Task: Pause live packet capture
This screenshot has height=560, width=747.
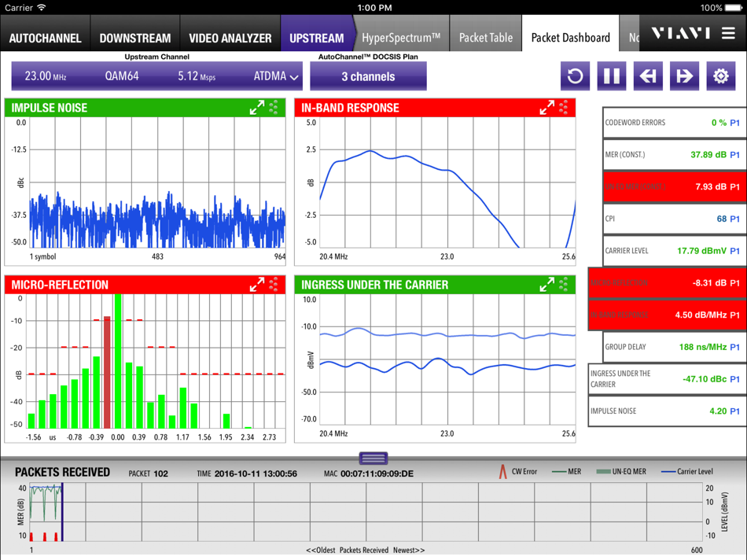Action: 611,76
